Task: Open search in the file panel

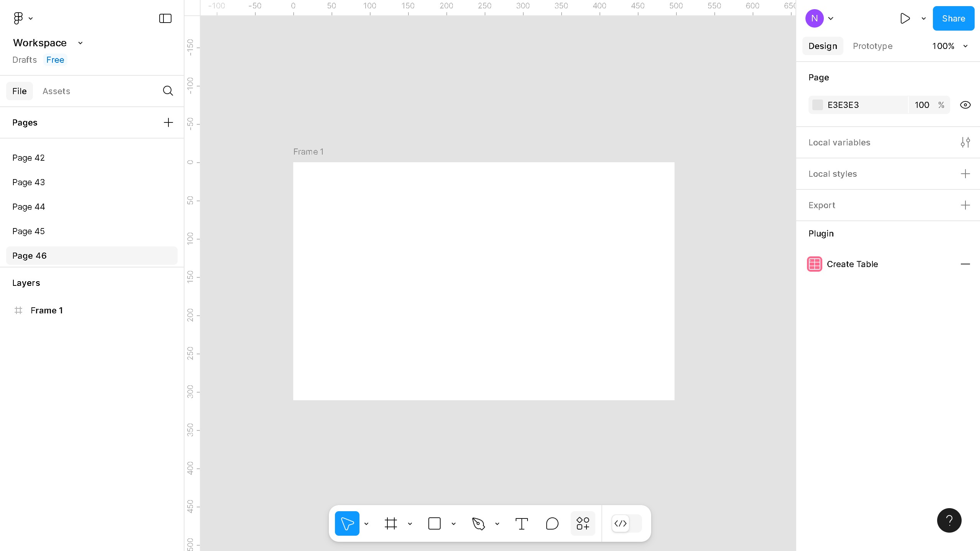Action: click(x=168, y=91)
